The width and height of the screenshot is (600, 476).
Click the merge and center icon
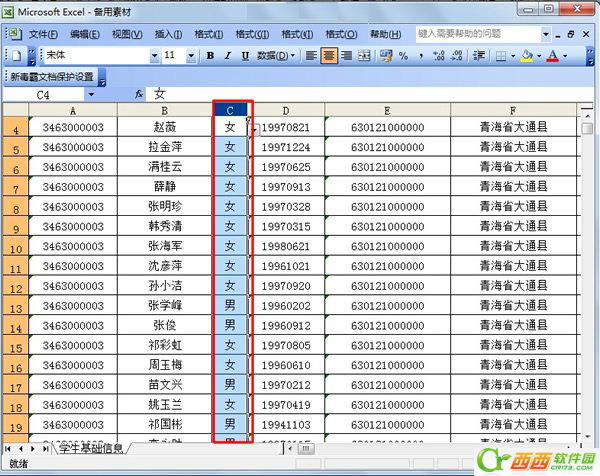[x=364, y=56]
